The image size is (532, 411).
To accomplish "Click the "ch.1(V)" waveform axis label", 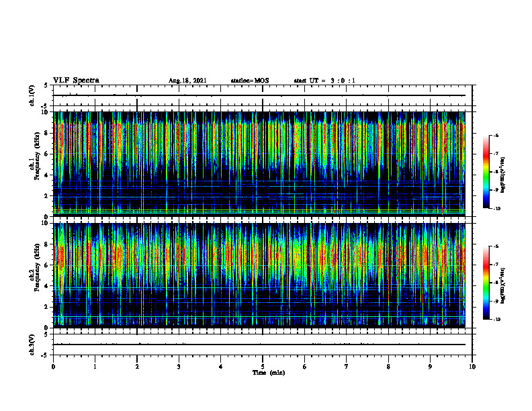I will pyautogui.click(x=32, y=95).
